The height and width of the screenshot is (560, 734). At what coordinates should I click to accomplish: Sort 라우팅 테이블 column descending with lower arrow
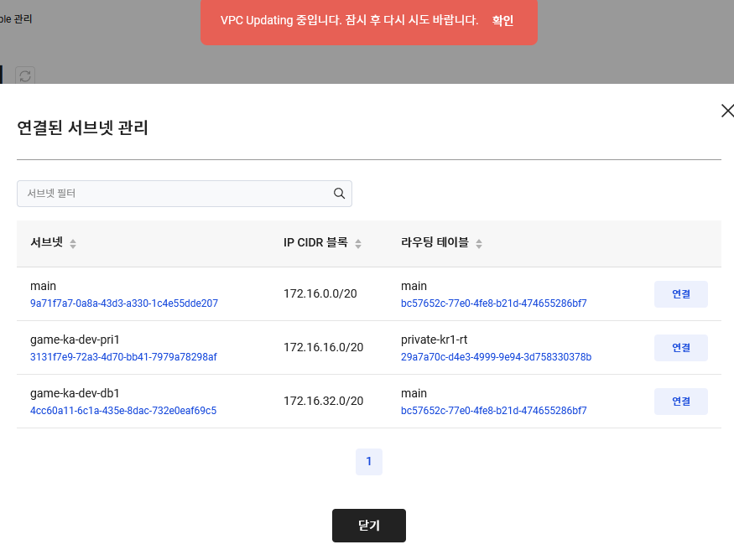478,246
